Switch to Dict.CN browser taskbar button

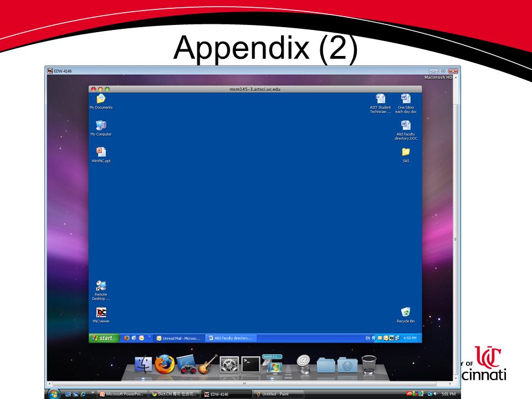click(x=175, y=394)
